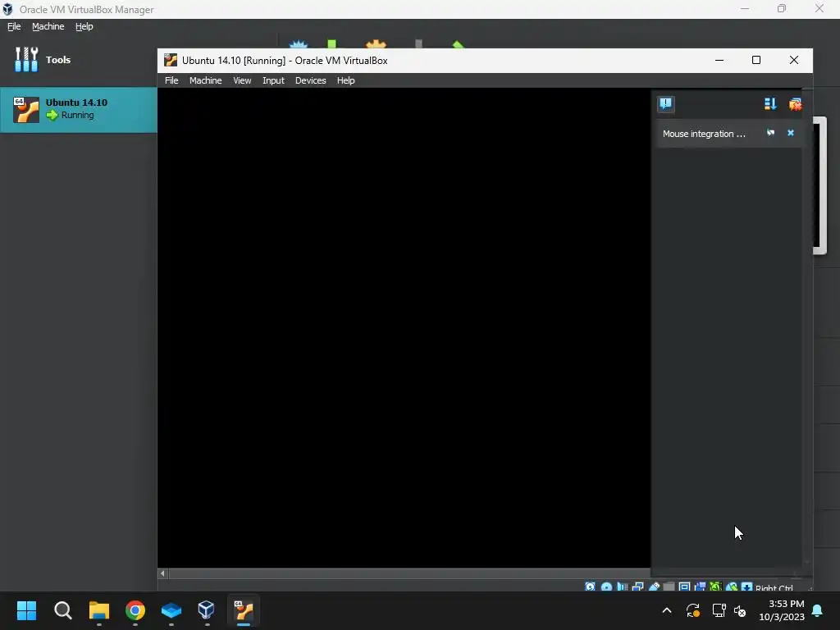Select the Ubuntu 14.10 machine entry

pyautogui.click(x=78, y=109)
